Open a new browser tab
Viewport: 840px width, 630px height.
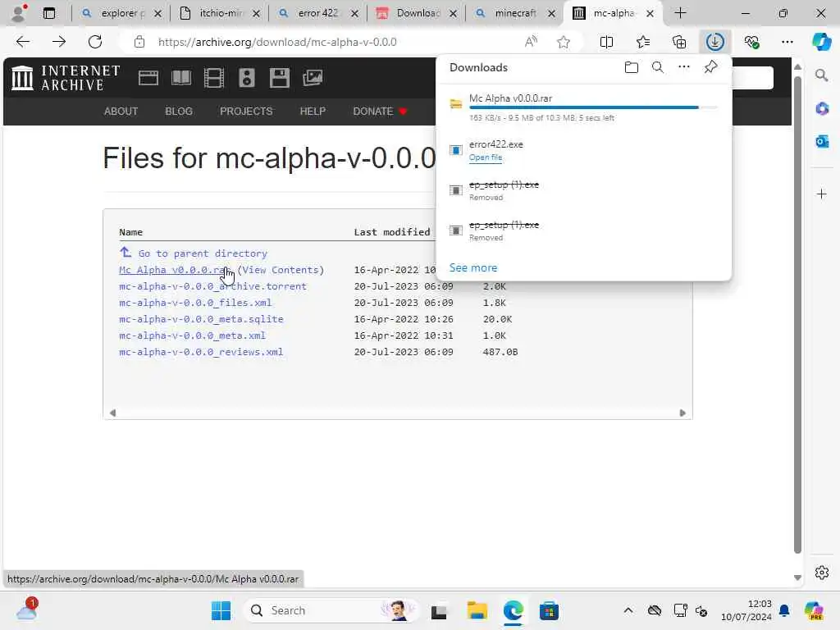click(680, 13)
